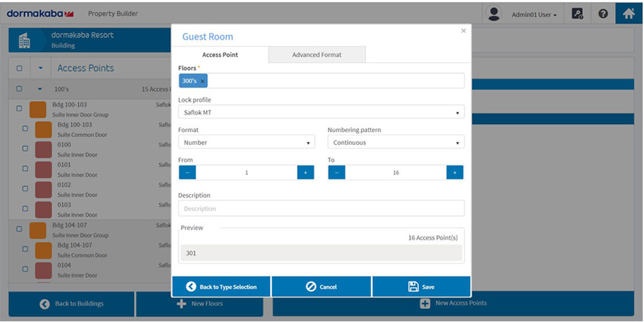The height and width of the screenshot is (322, 644).
Task: Close the Guest Room dialog with X
Action: pyautogui.click(x=463, y=31)
